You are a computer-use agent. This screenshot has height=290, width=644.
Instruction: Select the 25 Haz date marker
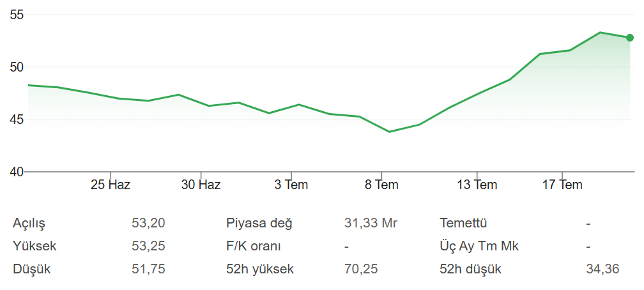click(111, 185)
